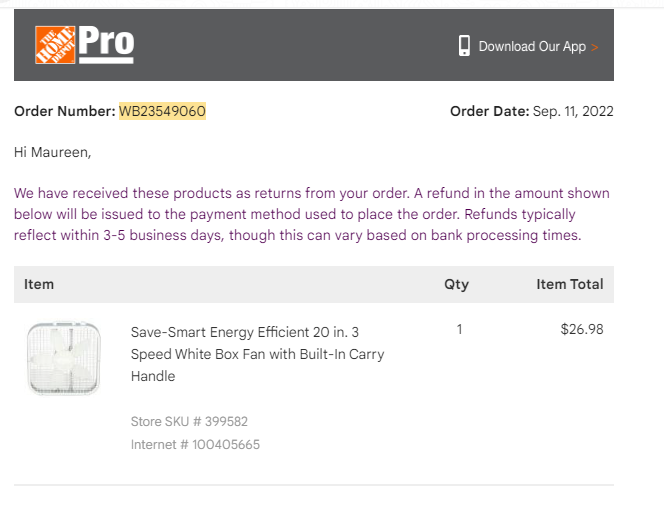Click the Qty column header
664x516 pixels.
(456, 284)
